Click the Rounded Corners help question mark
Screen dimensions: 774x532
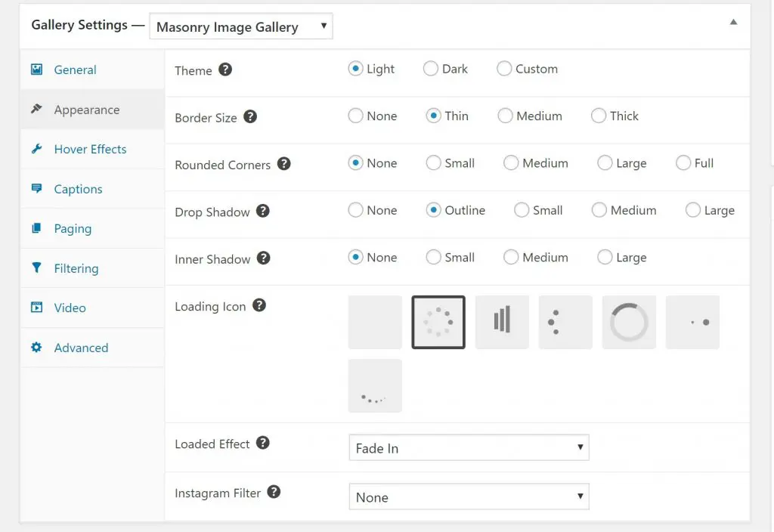[283, 164]
